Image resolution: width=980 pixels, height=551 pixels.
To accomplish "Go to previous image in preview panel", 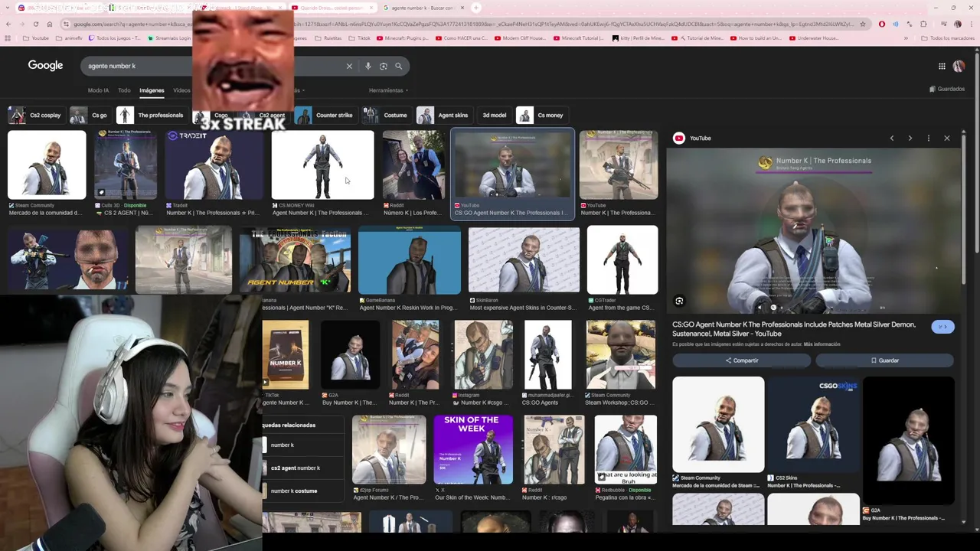I will (892, 139).
